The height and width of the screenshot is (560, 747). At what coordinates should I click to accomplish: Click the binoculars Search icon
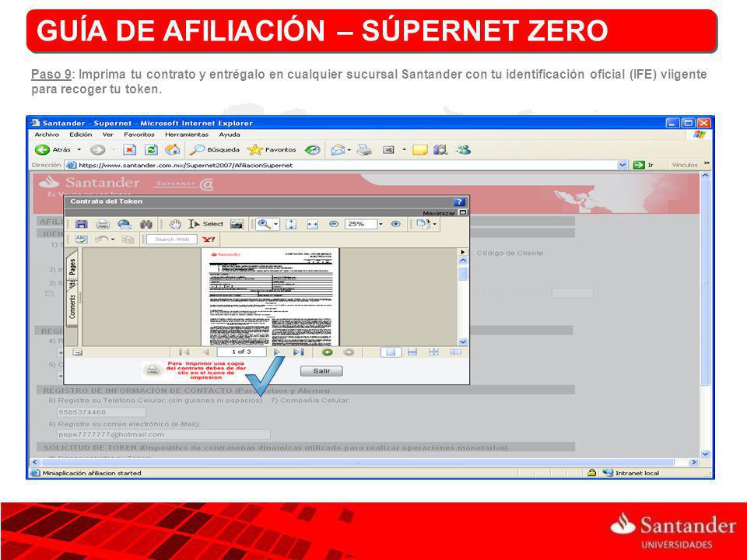[x=146, y=224]
